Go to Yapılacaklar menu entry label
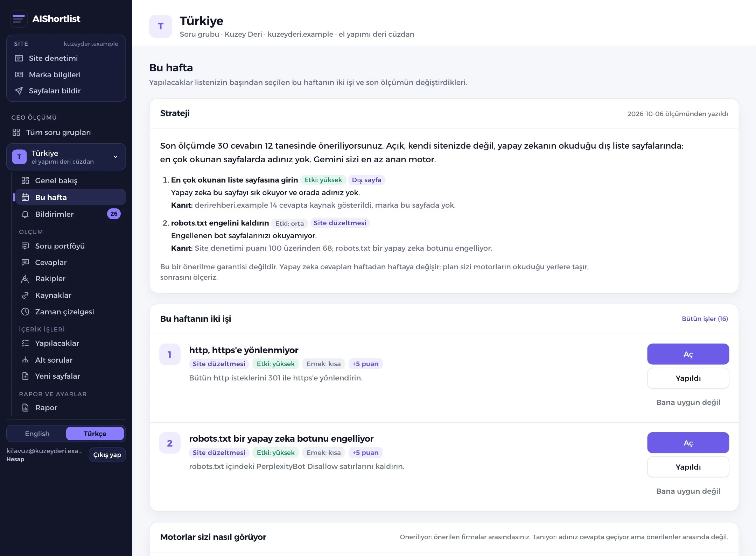This screenshot has height=556, width=756. coord(57,343)
